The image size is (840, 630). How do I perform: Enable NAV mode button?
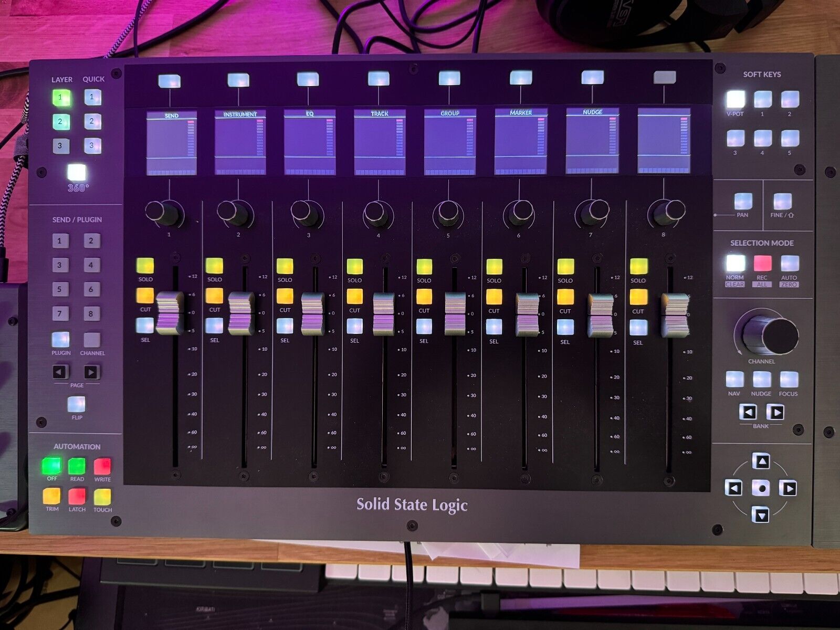(x=734, y=380)
